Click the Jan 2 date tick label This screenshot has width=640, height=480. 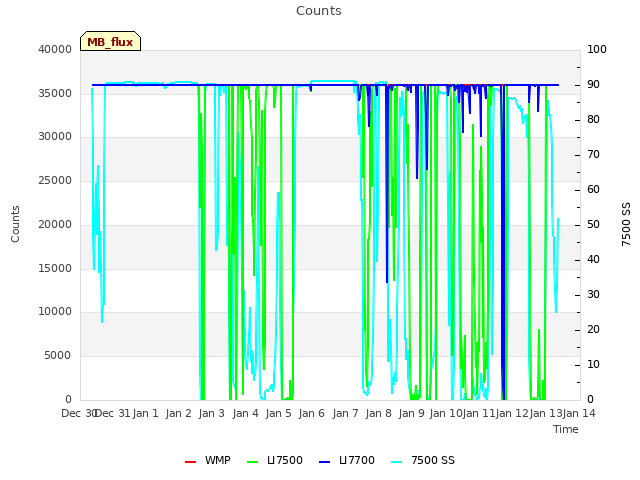coord(179,413)
